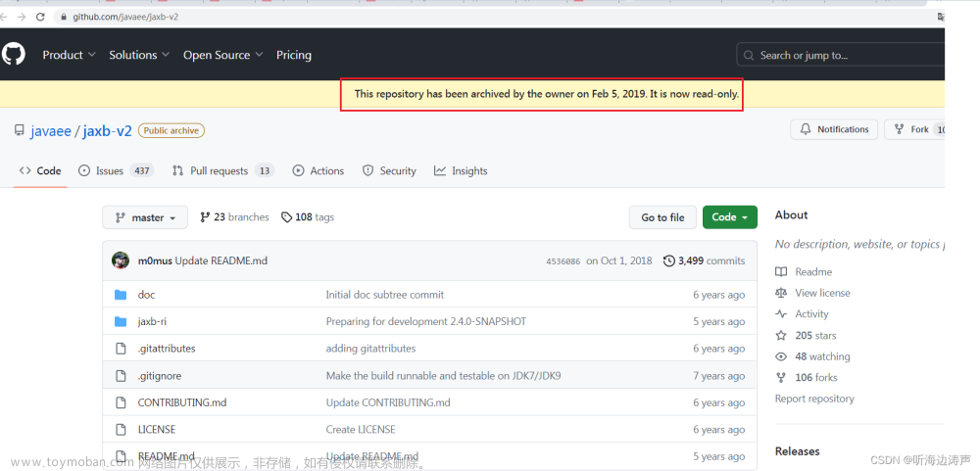Click the doc folder icon
Viewport: 980px width, 471px height.
(121, 294)
